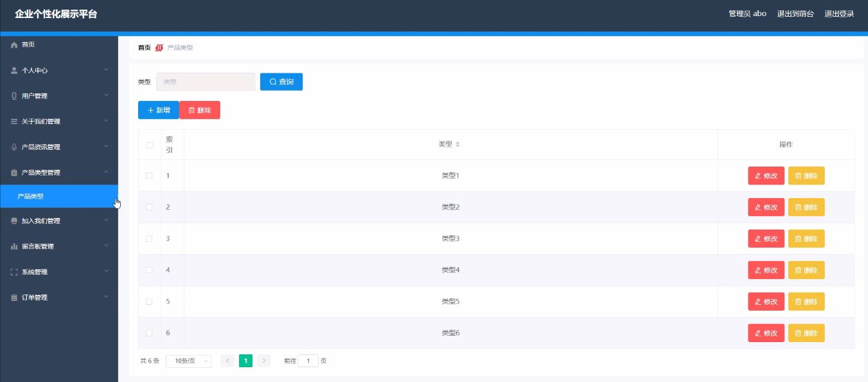Click 删除 button for 类型4
The height and width of the screenshot is (382, 868).
[x=806, y=270]
